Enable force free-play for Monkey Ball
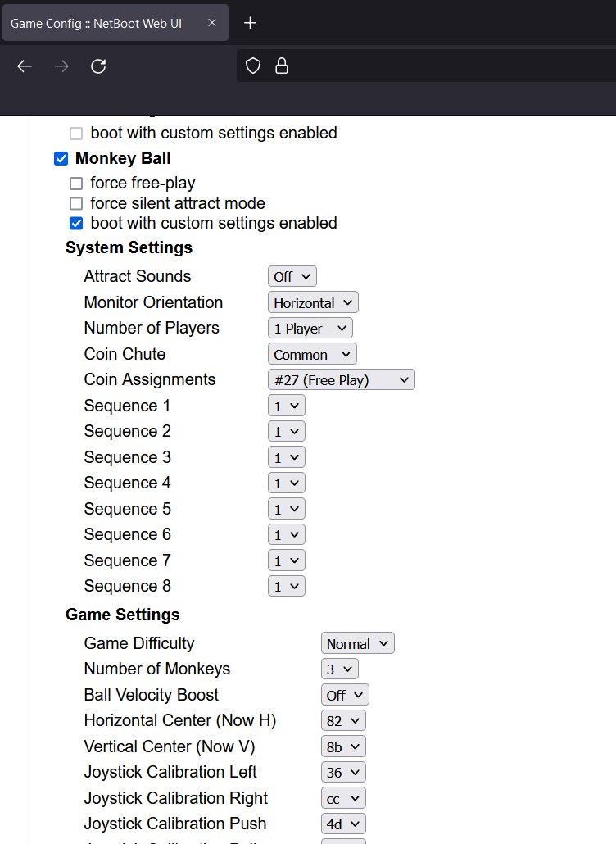This screenshot has width=616, height=844. point(76,184)
